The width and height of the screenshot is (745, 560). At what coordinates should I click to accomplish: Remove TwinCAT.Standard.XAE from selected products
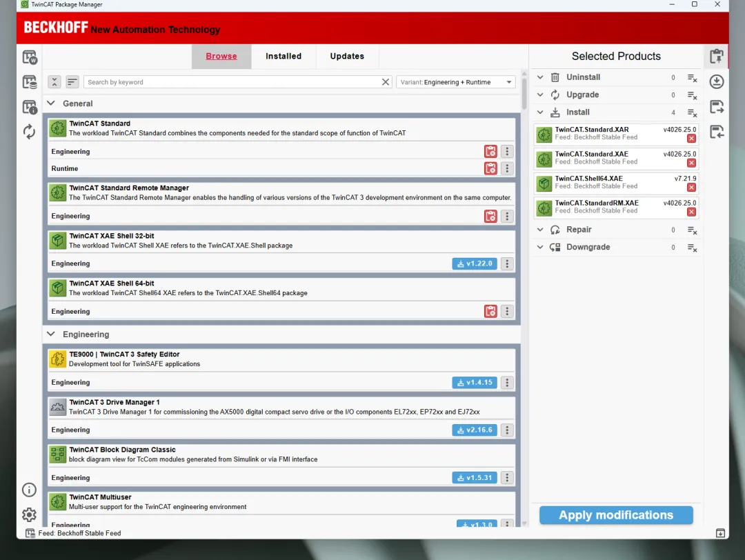coord(691,163)
